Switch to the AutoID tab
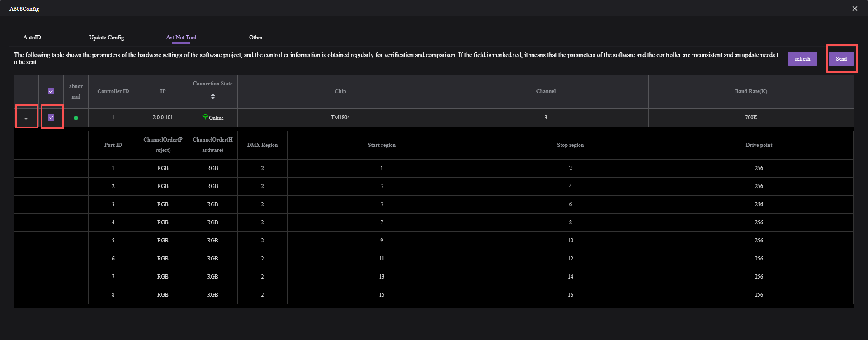The width and height of the screenshot is (868, 340). pyautogui.click(x=32, y=38)
